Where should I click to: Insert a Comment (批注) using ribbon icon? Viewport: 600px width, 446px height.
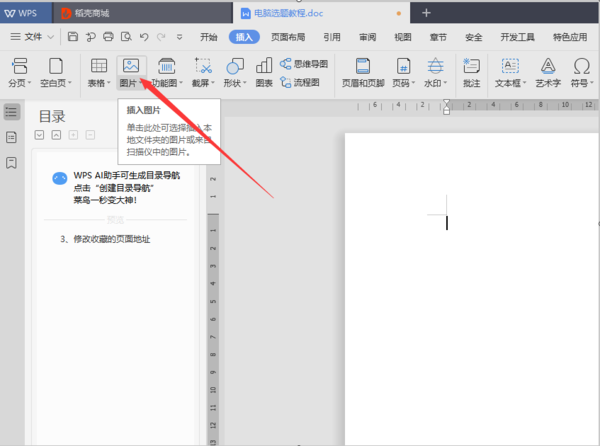pyautogui.click(x=471, y=66)
